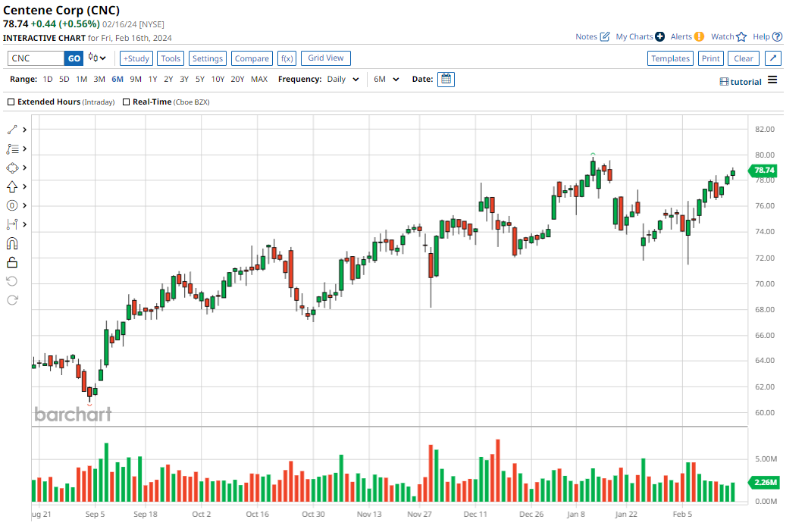Viewport: 805px width, 532px height.
Task: Select the 5D range option
Action: tap(64, 79)
